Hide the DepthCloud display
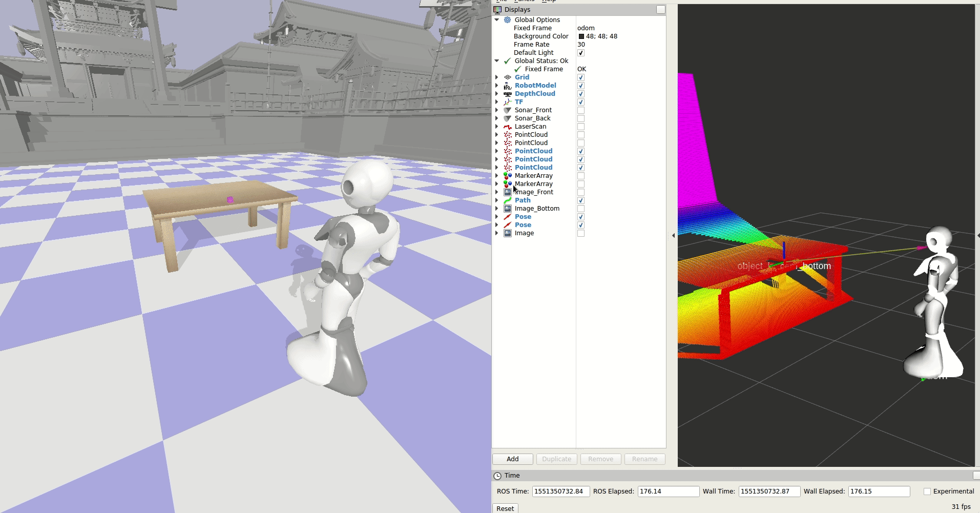This screenshot has width=980, height=513. tap(581, 94)
